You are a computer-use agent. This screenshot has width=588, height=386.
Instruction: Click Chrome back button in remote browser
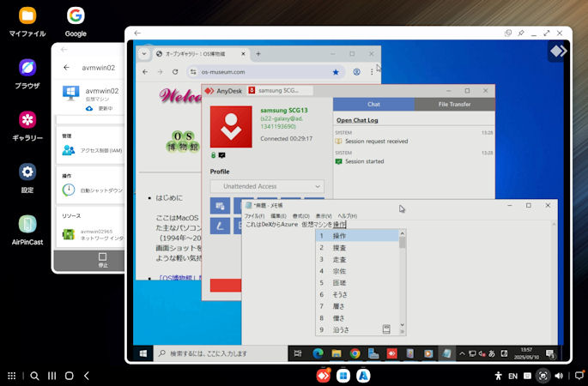[x=145, y=71]
